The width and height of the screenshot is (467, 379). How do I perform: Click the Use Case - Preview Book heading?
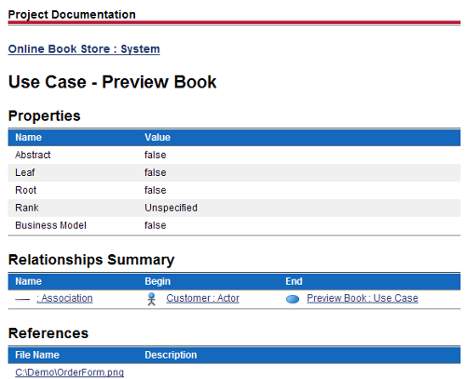tap(112, 82)
